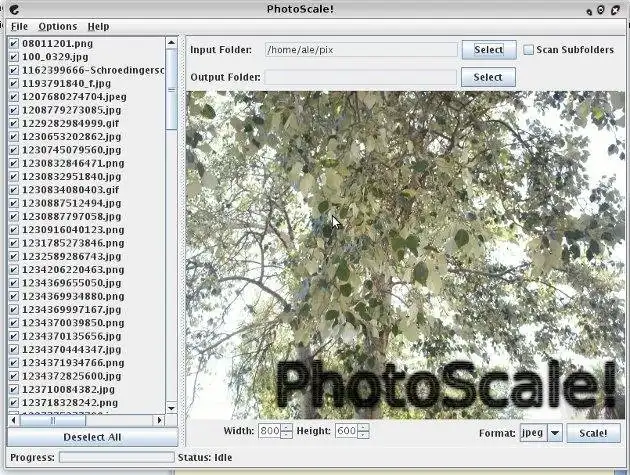Screen dimensions: 630x475
Task: Click the Width value field
Action: tap(270, 431)
